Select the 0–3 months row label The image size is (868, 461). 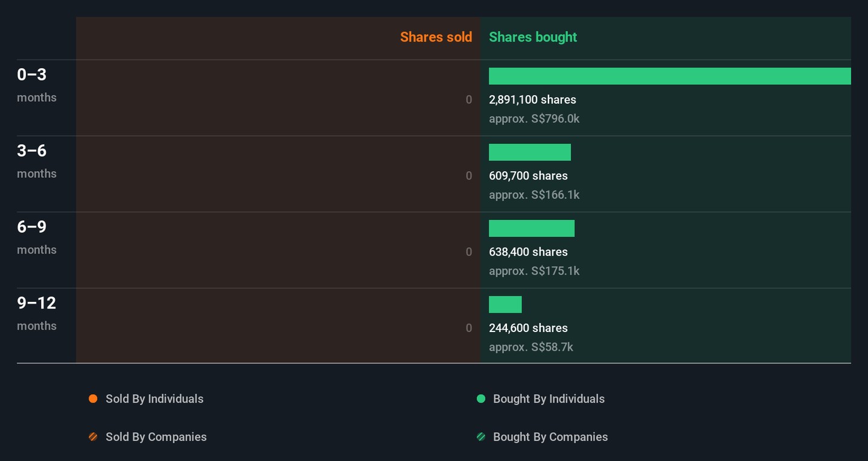pos(36,84)
